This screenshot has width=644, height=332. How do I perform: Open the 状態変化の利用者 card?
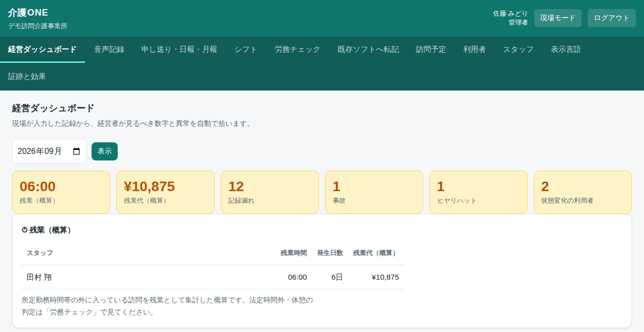click(x=583, y=192)
